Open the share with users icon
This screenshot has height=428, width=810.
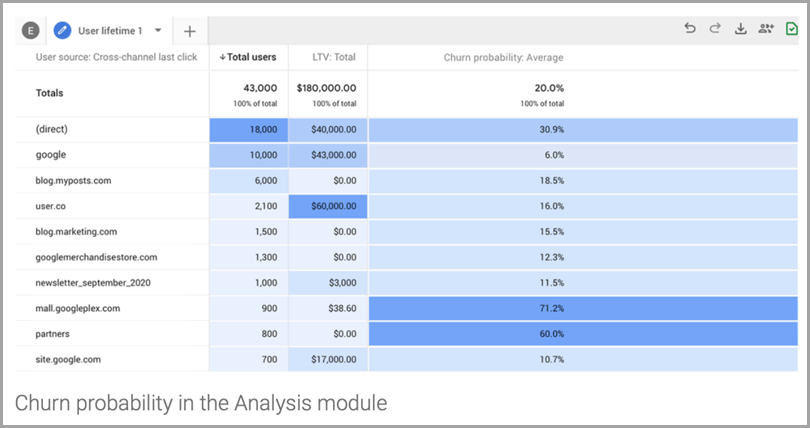tap(766, 29)
